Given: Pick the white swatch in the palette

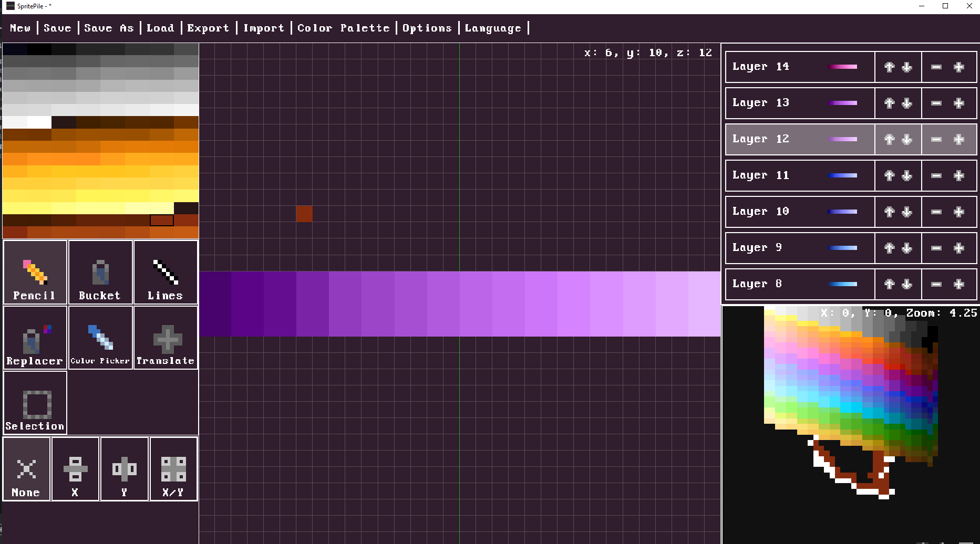Looking at the screenshot, I should [39, 122].
